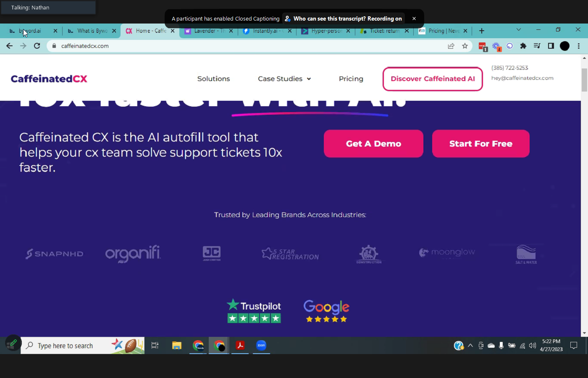This screenshot has height=378, width=588.
Task: Click the Start For Free button
Action: pyautogui.click(x=480, y=144)
